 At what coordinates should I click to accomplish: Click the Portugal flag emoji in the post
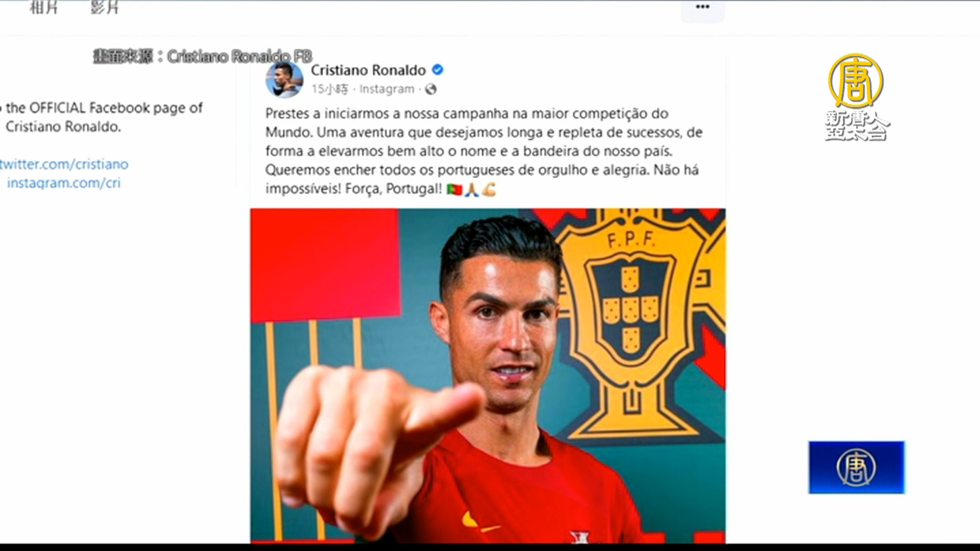pyautogui.click(x=454, y=189)
